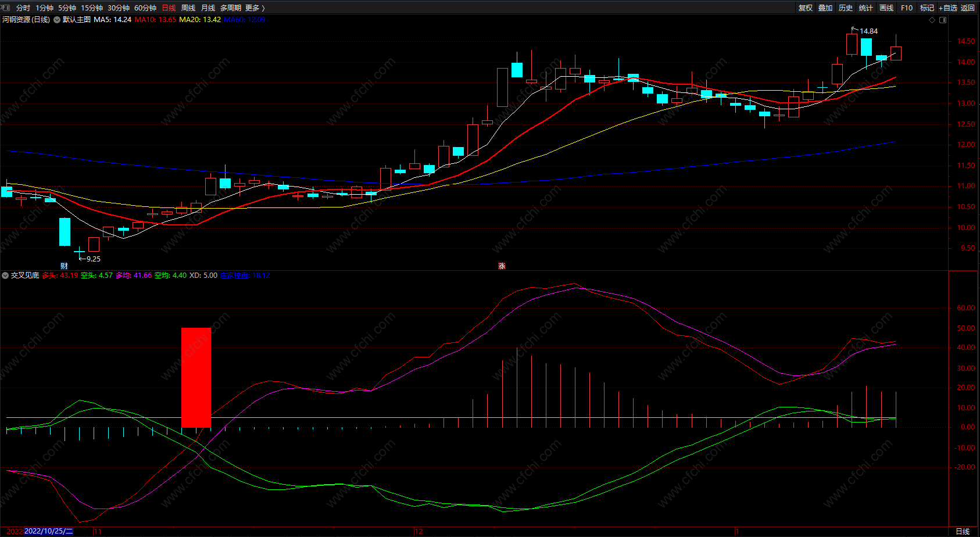Click the 默认主图 indicator name
This screenshot has height=537, width=980.
(77, 20)
